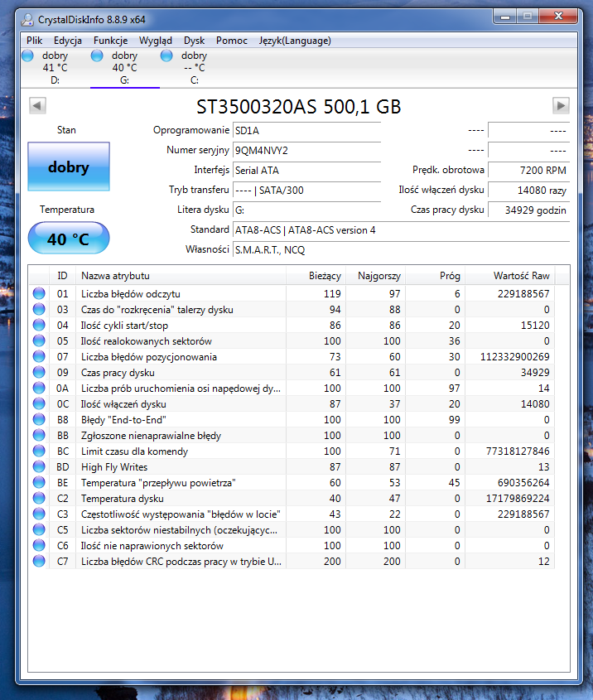The height and width of the screenshot is (700, 593).
Task: Open the Pomoc menu
Action: [x=232, y=41]
